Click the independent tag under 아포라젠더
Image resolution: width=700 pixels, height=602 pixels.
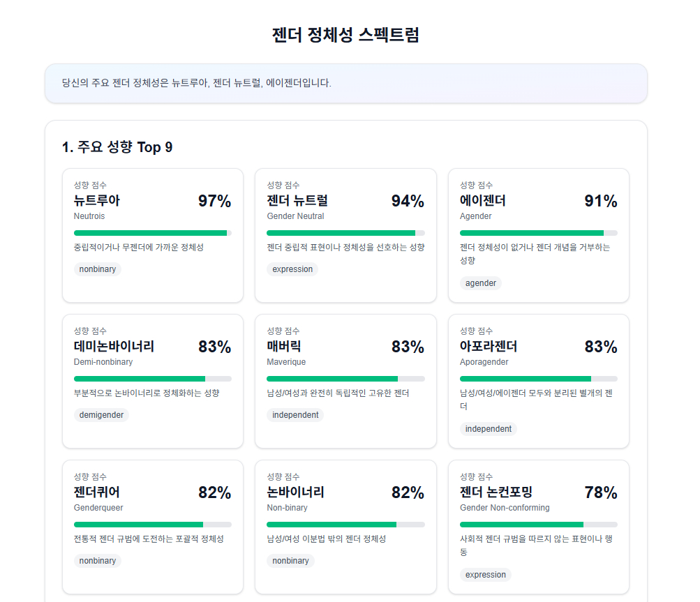pyautogui.click(x=489, y=429)
